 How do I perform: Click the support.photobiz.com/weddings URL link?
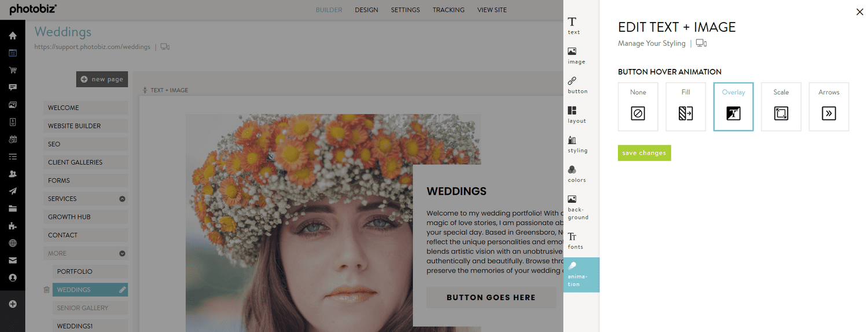(x=92, y=47)
